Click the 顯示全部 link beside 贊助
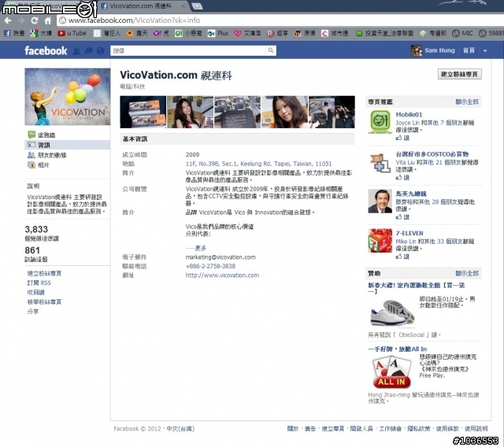504x447 pixels. [x=467, y=274]
